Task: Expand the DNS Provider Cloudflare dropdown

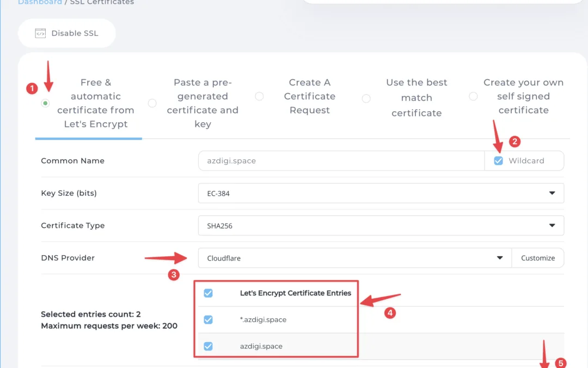Action: click(355, 258)
